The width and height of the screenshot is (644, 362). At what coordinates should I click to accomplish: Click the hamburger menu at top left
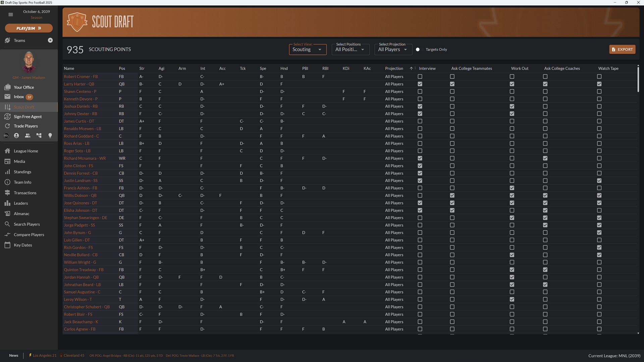10,14
